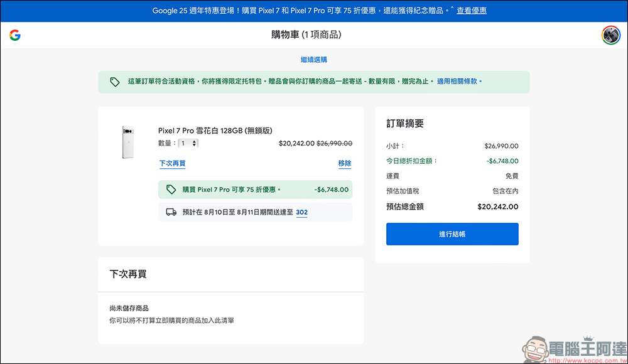The width and height of the screenshot is (628, 364).
Task: Open the 適用相關條款 terms link
Action: point(457,82)
